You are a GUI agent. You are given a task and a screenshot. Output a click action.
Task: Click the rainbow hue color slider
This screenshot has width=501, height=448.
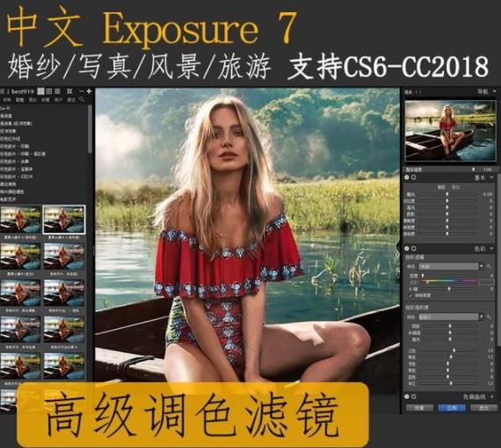click(x=449, y=282)
